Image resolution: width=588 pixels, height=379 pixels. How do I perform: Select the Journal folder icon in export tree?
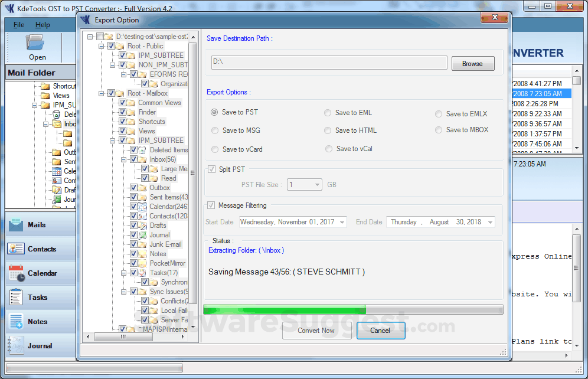tap(142, 235)
